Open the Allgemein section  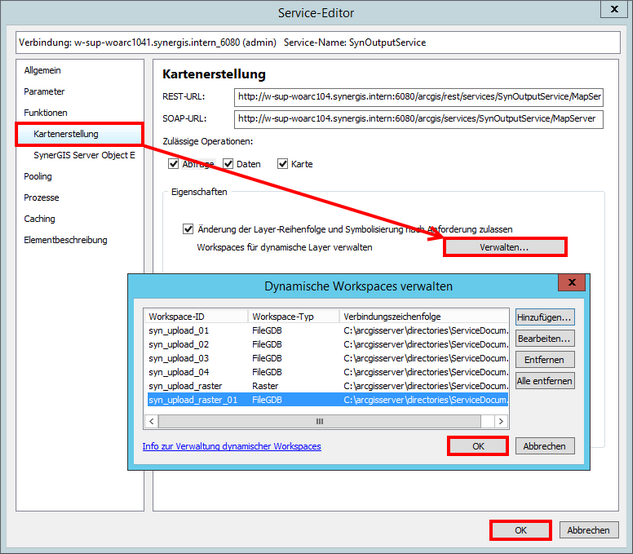[x=42, y=70]
